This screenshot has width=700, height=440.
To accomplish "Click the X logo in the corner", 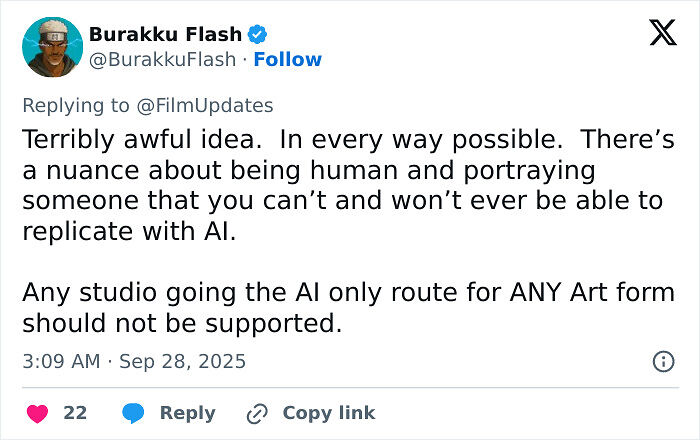I will pos(662,33).
